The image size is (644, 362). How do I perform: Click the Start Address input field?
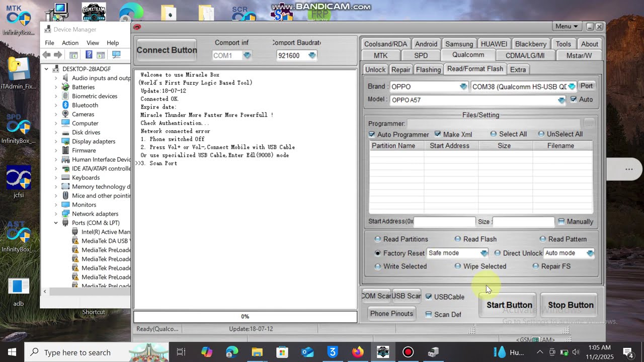coord(444,221)
